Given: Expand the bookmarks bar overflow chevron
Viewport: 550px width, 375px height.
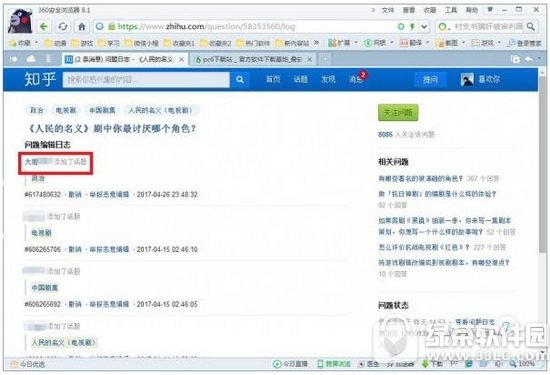Looking at the screenshot, I should pos(316,43).
